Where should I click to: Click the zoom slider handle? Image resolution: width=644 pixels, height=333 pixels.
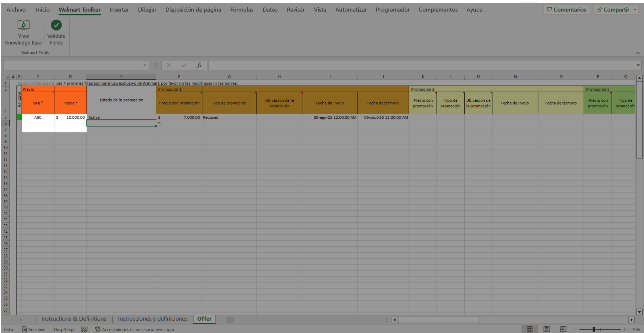tap(594, 329)
